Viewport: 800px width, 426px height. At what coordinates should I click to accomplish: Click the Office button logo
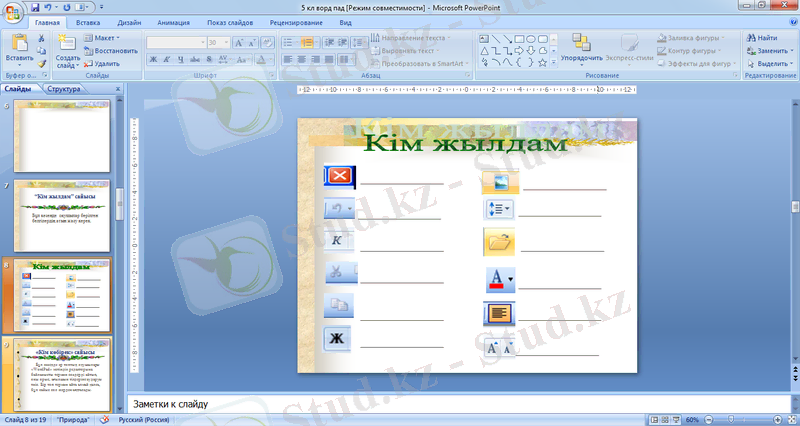(13, 11)
